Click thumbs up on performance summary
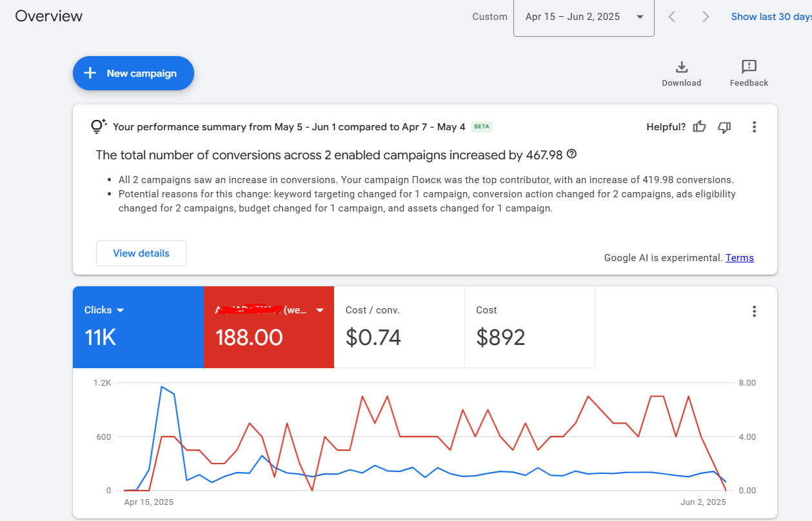Image resolution: width=812 pixels, height=521 pixels. click(699, 127)
